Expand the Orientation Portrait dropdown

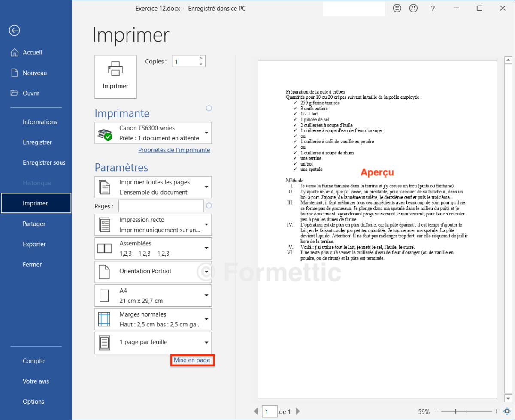153,272
